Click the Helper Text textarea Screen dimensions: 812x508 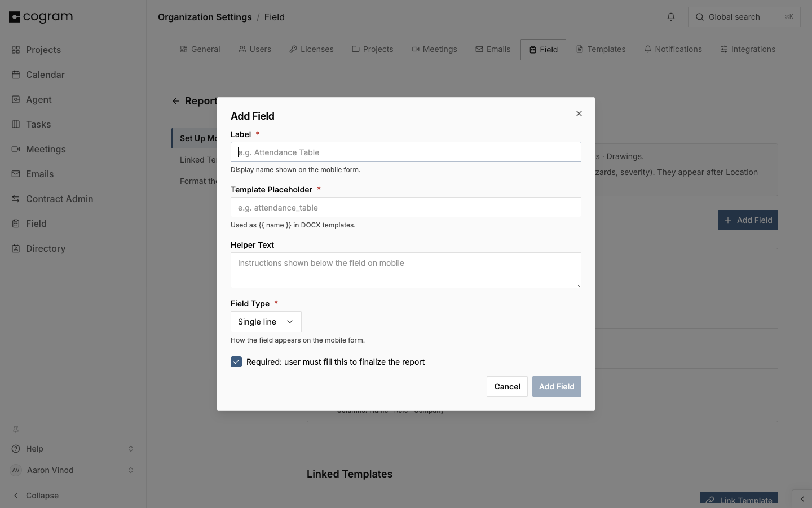[406, 270]
